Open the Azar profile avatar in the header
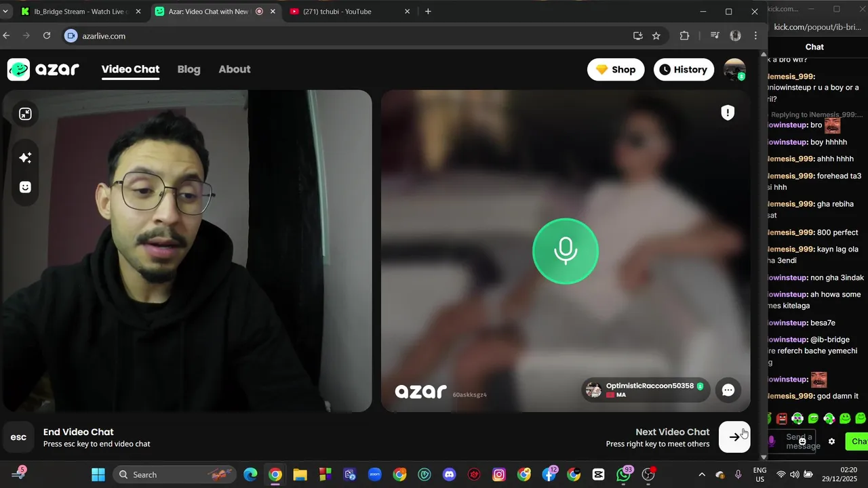868x488 pixels. click(x=734, y=69)
